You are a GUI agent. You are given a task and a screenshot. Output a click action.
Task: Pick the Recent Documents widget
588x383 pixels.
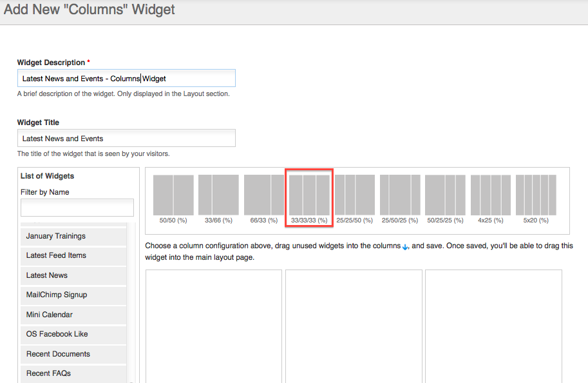click(73, 354)
